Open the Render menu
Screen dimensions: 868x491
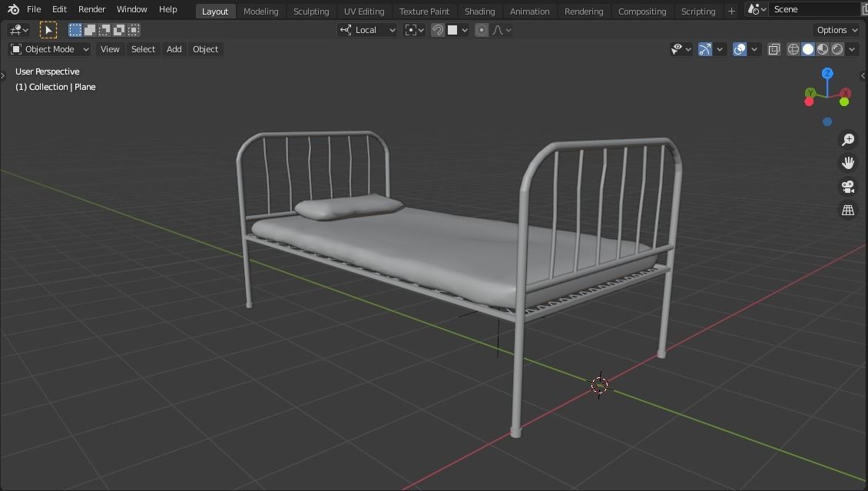[x=92, y=9]
